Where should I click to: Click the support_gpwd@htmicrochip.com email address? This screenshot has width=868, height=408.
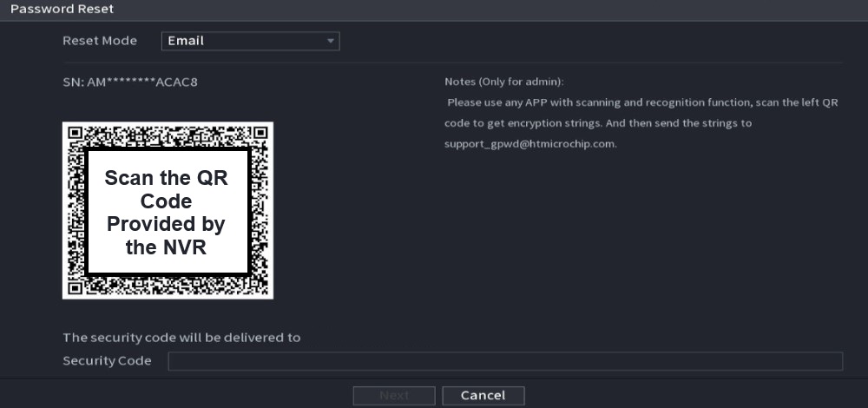click(529, 144)
